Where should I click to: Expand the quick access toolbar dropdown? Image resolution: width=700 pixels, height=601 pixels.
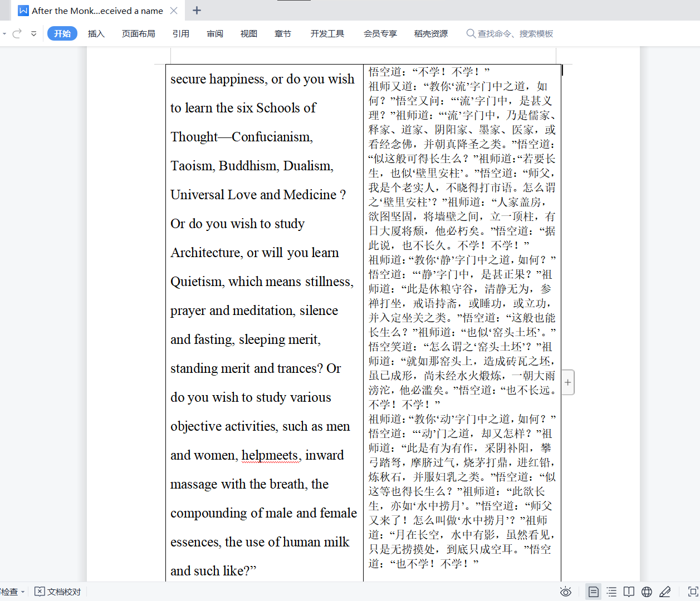pos(33,33)
